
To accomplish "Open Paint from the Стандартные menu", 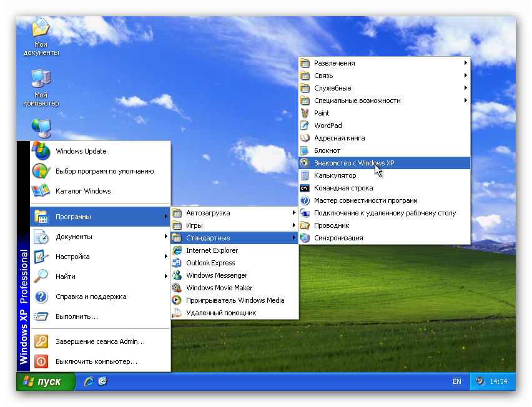I will point(322,113).
